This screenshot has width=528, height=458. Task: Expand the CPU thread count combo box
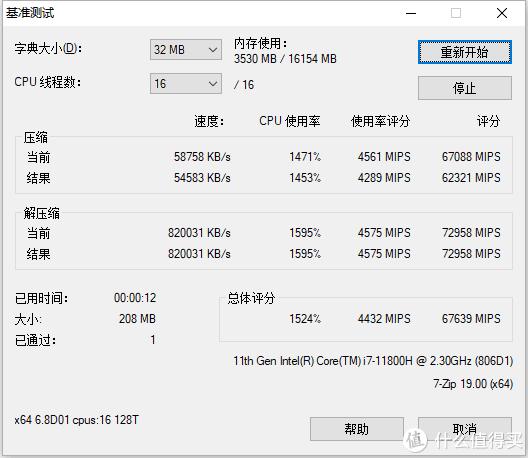(186, 84)
